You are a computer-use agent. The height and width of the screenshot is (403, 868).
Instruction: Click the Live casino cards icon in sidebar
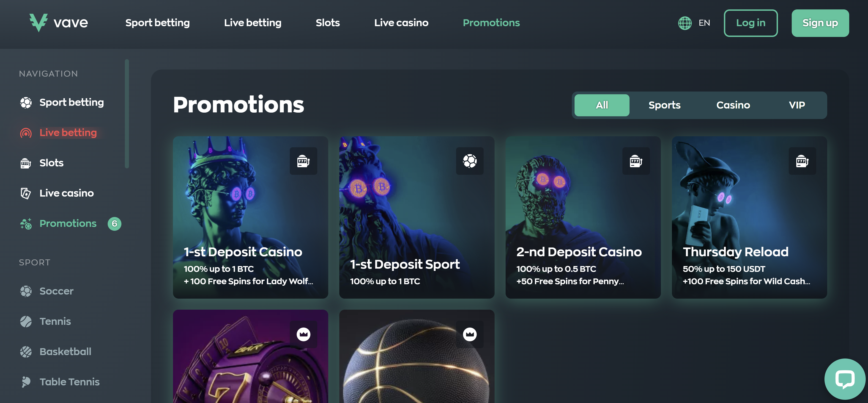point(26,193)
